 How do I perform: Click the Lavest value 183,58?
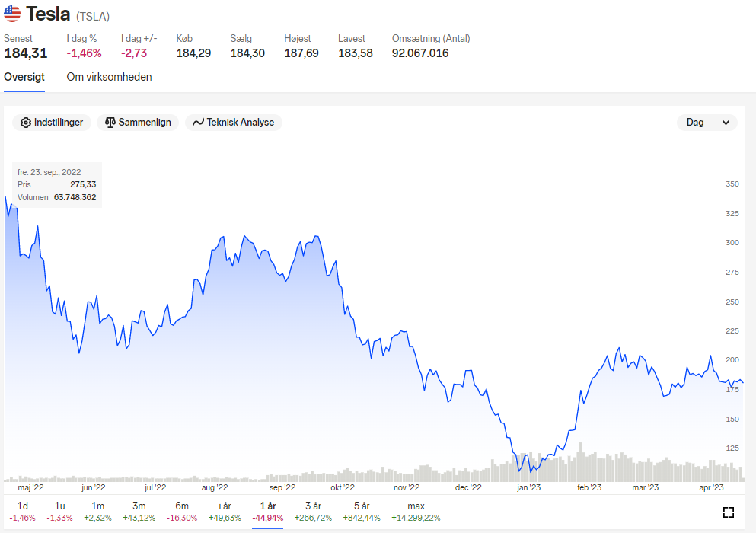pos(356,53)
